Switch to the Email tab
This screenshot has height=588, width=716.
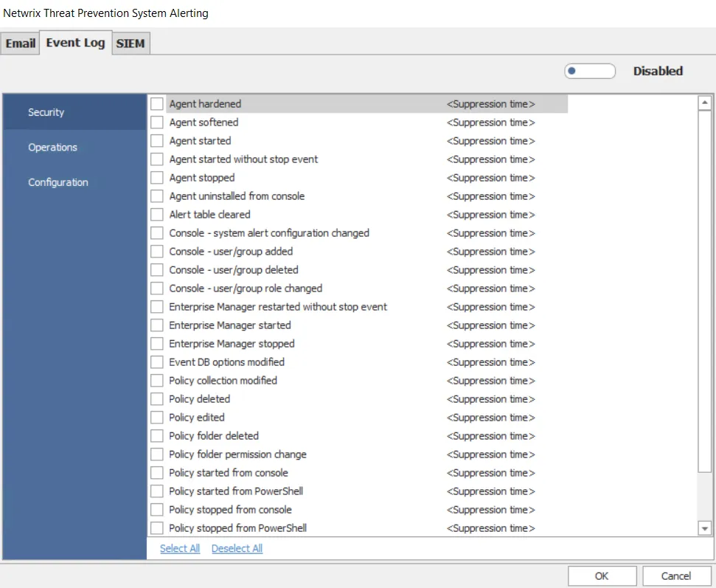coord(20,44)
